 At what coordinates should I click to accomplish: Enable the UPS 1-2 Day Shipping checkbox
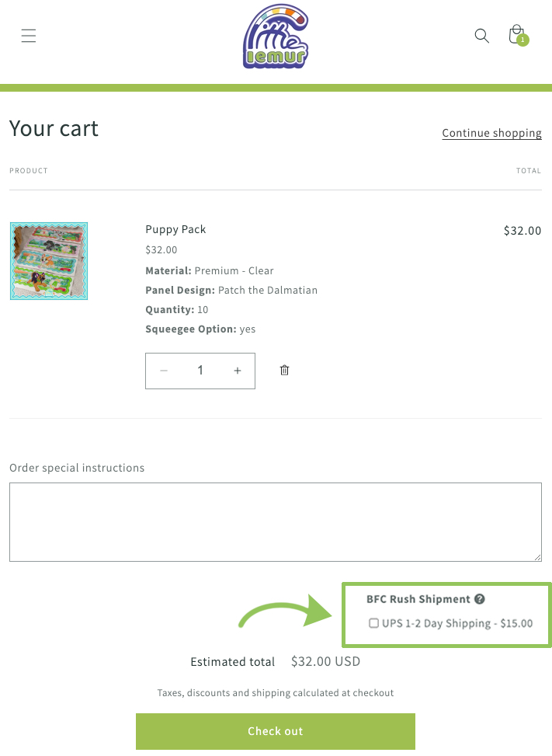tap(373, 623)
